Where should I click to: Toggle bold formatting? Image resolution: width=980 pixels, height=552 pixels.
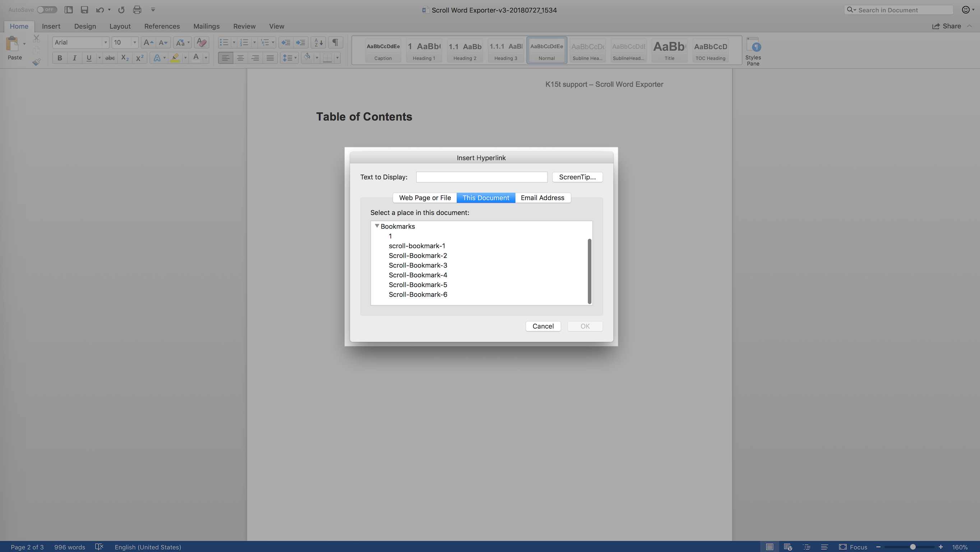[59, 58]
